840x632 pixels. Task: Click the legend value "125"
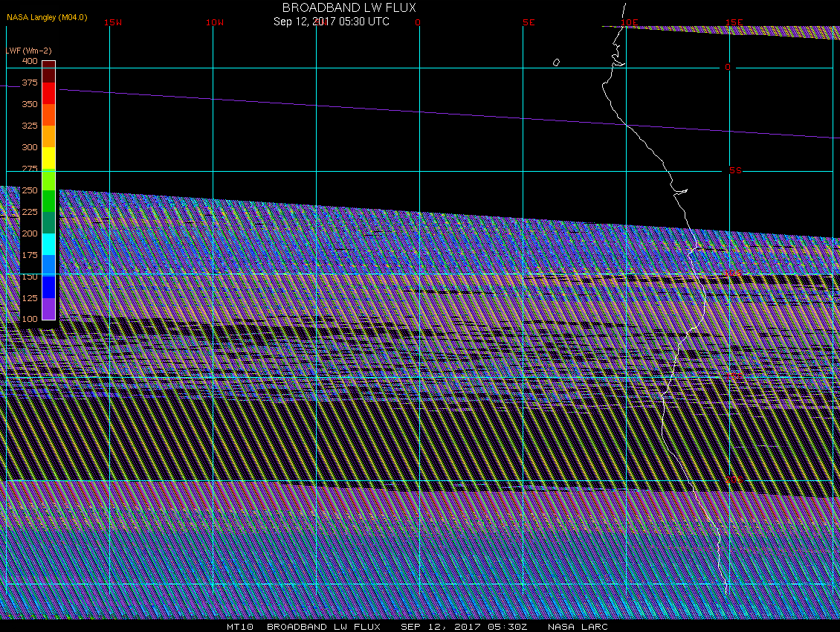30,297
